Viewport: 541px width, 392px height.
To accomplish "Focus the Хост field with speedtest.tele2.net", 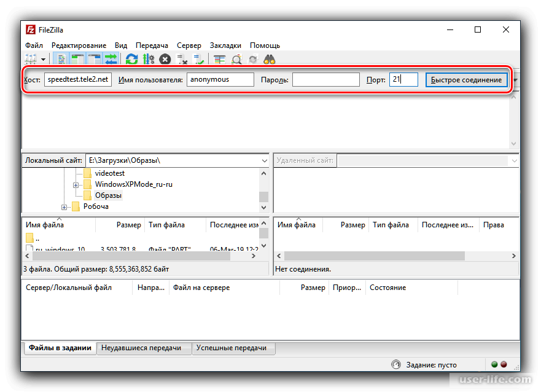I will (78, 79).
